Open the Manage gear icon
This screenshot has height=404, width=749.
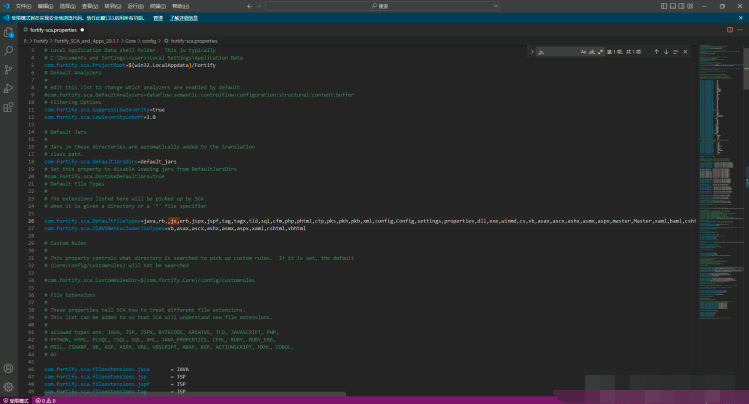(x=8, y=387)
